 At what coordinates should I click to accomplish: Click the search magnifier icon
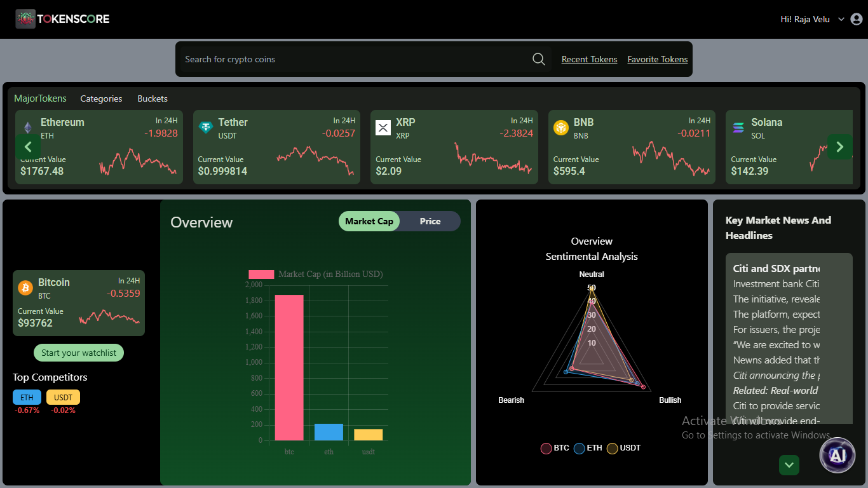click(x=539, y=59)
